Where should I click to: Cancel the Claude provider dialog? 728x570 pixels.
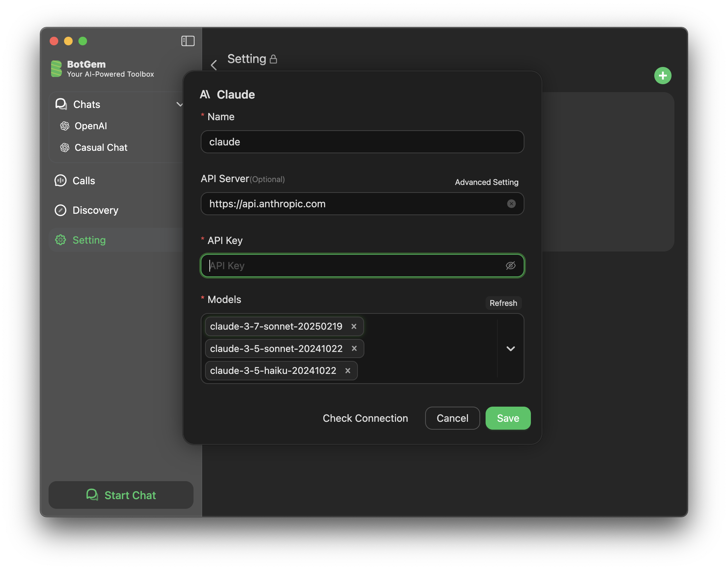pos(452,418)
